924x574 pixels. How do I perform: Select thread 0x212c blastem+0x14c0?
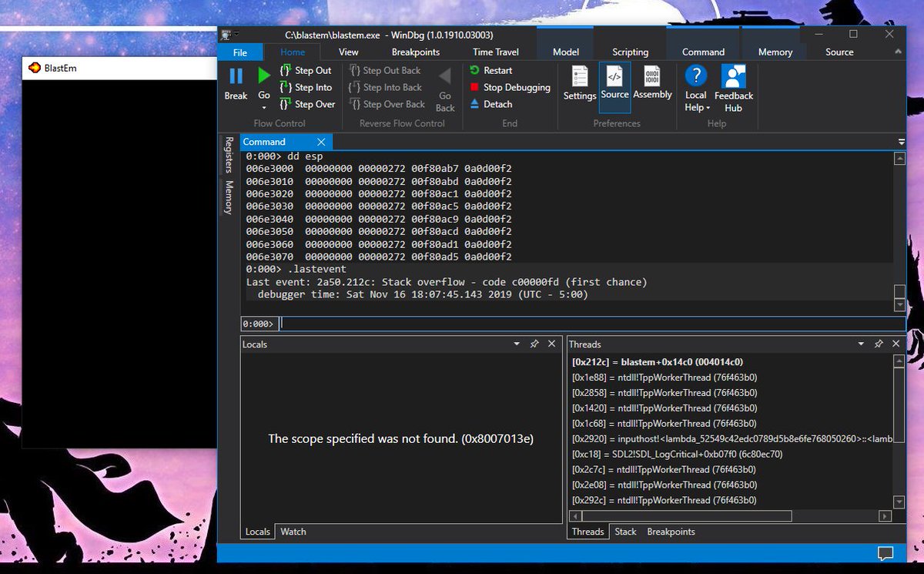point(657,361)
